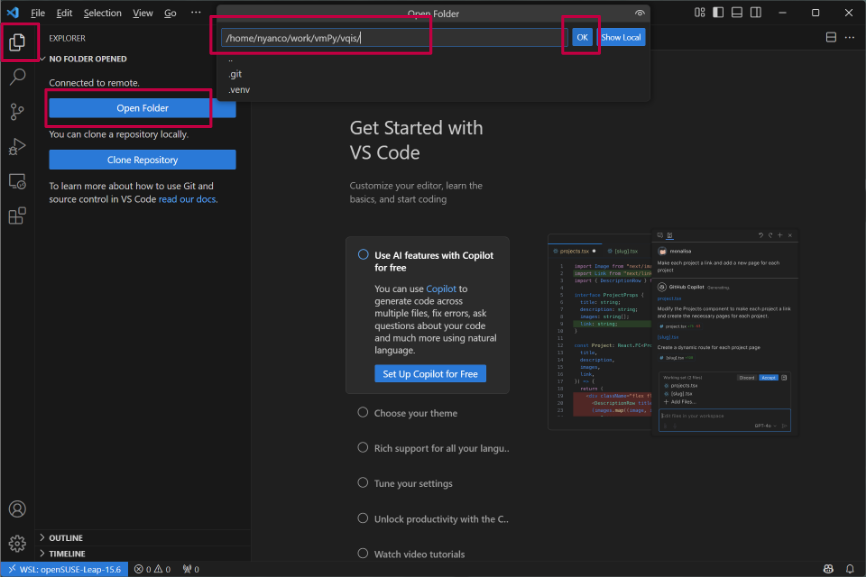
Task: Open the Manage gear icon
Action: coord(17,544)
